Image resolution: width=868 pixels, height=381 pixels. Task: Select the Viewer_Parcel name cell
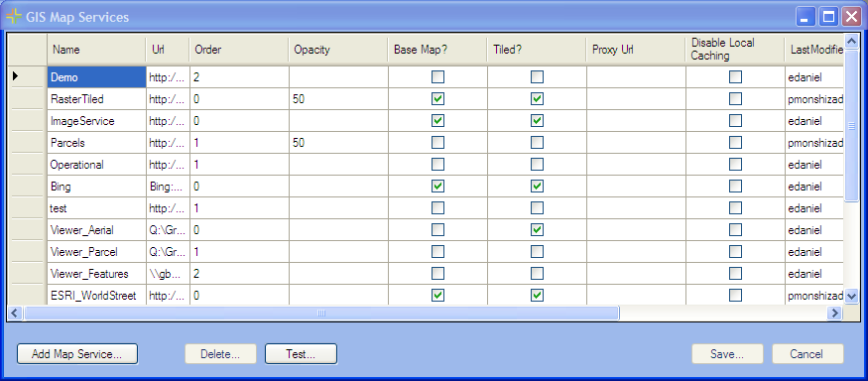point(96,252)
